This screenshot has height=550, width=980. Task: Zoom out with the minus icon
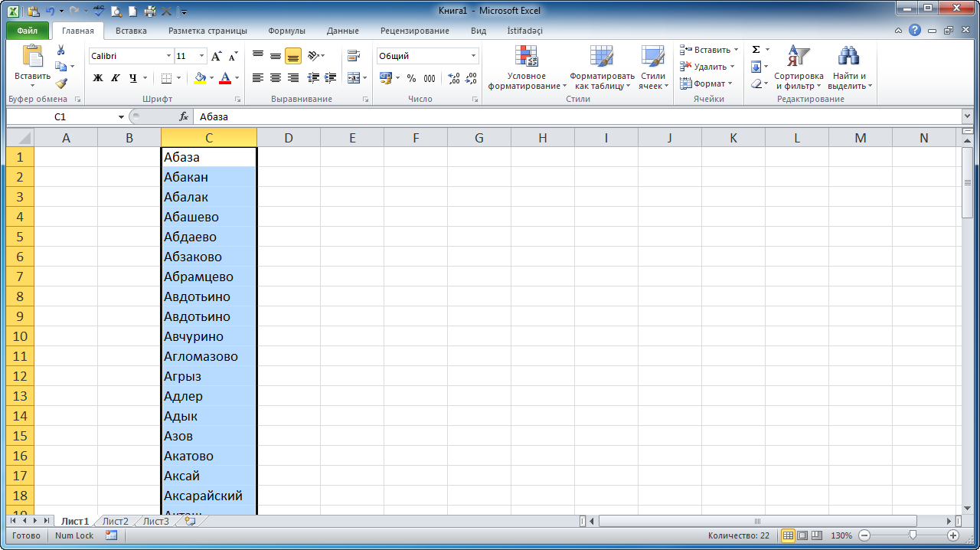pos(864,535)
